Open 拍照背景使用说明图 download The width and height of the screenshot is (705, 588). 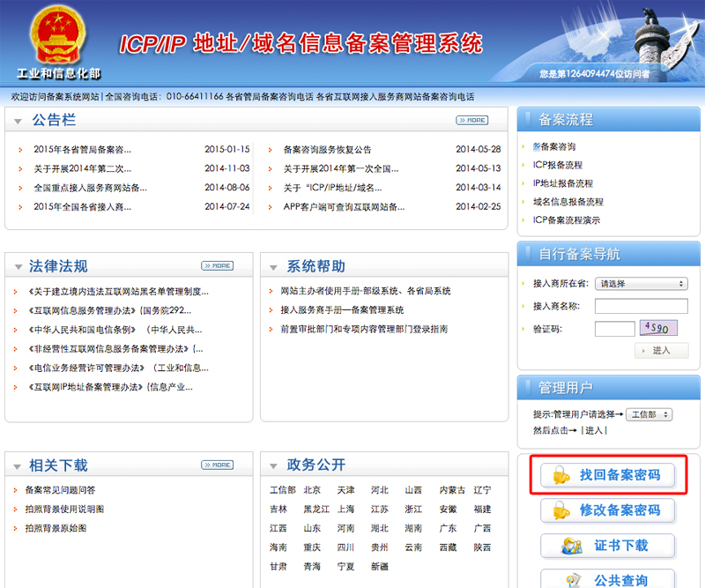[x=64, y=510]
